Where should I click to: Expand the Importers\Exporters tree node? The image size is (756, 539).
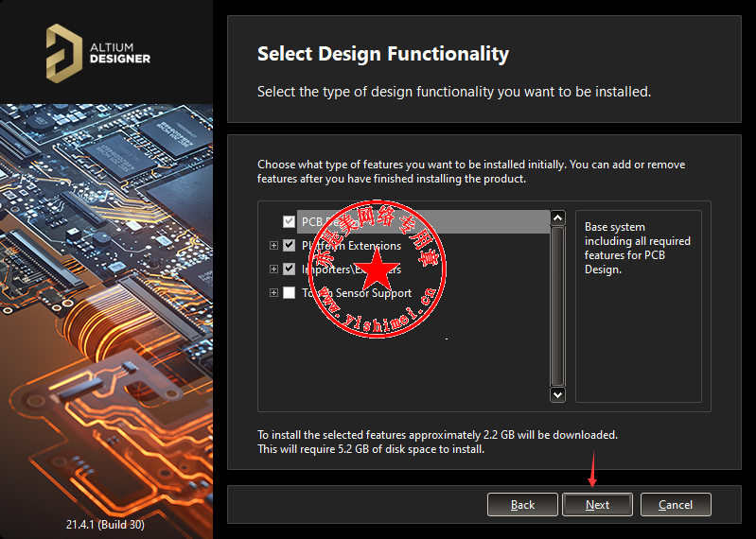point(273,269)
